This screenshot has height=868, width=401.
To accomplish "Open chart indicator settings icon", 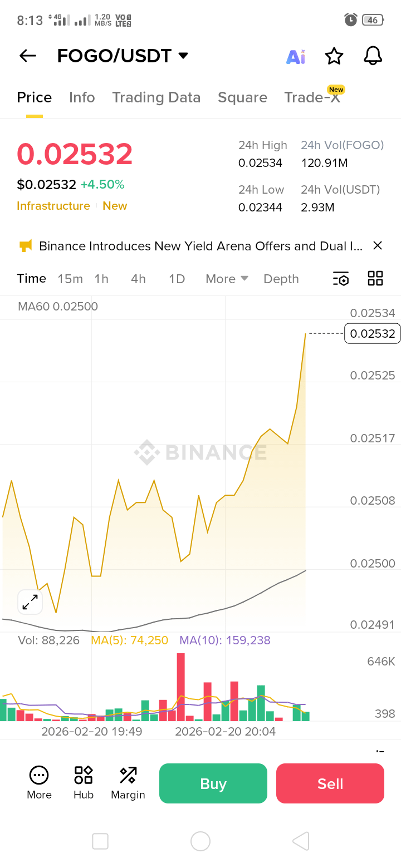I will tap(341, 279).
